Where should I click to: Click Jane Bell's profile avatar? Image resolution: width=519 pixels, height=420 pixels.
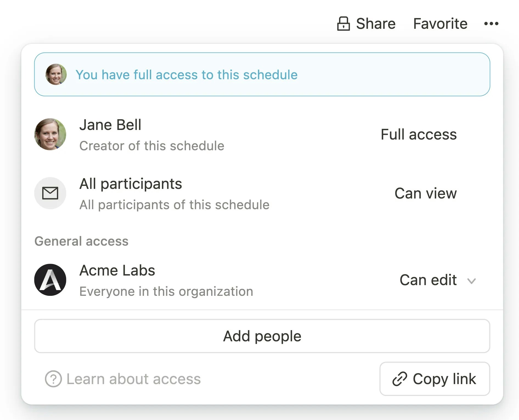[x=50, y=134]
